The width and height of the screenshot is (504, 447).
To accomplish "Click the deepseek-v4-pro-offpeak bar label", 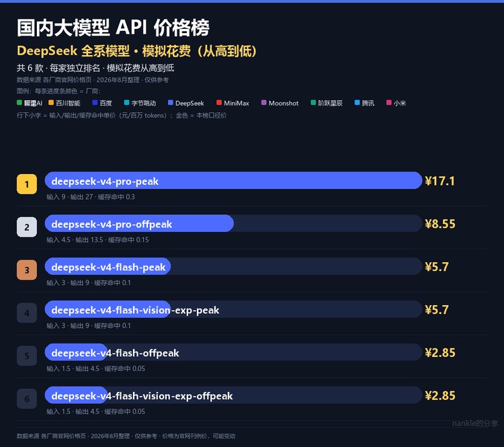I will click(x=112, y=224).
